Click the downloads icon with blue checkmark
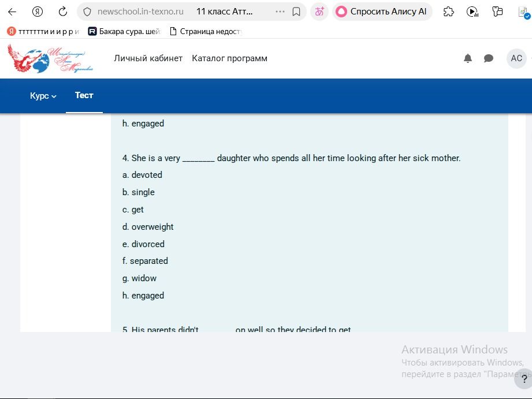 click(x=524, y=13)
